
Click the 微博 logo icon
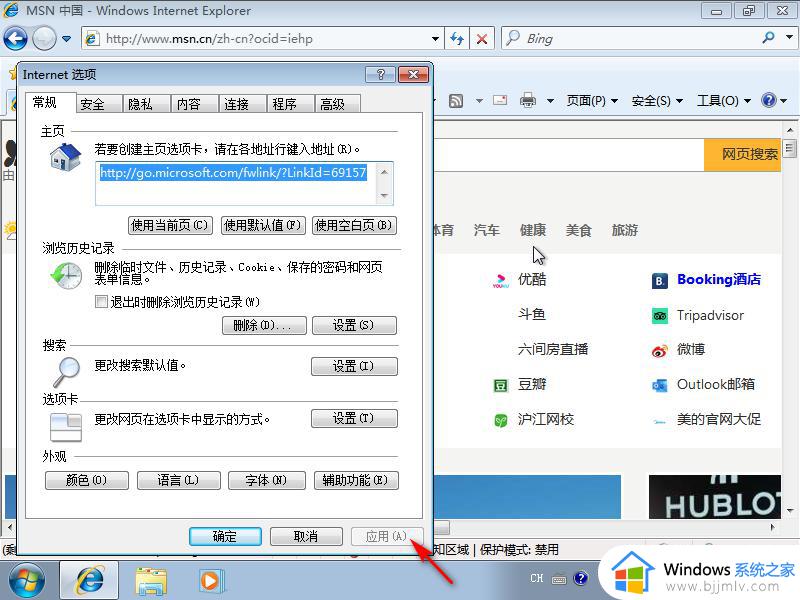[x=660, y=351]
